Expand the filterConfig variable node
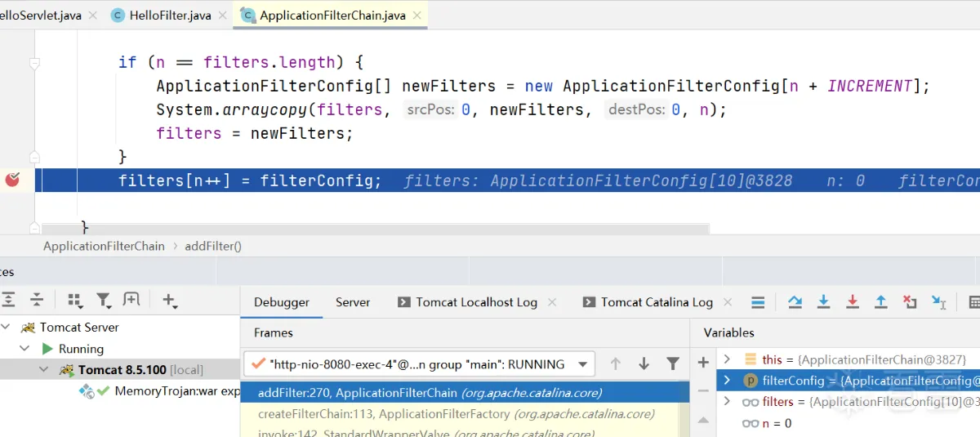 click(x=727, y=381)
